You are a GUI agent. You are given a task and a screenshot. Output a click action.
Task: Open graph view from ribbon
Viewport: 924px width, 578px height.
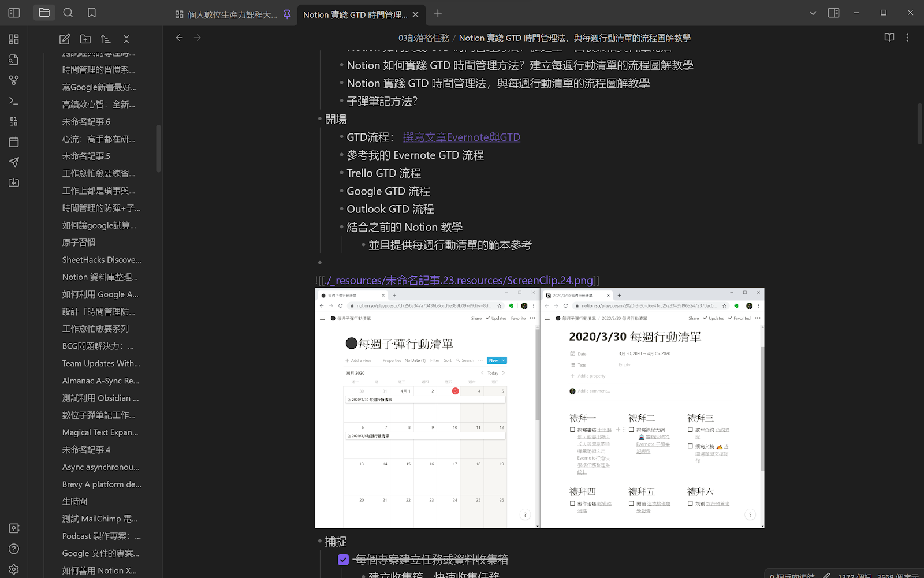point(14,80)
